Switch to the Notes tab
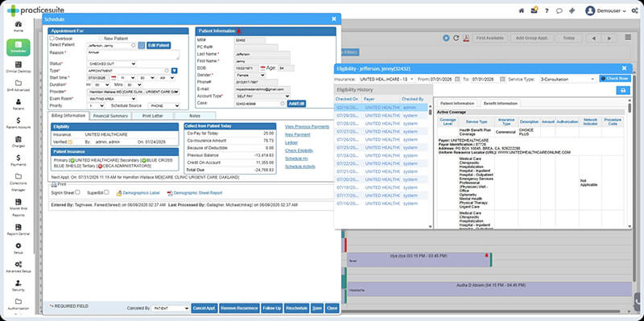Screen dimensions: 644x321 click(x=195, y=116)
